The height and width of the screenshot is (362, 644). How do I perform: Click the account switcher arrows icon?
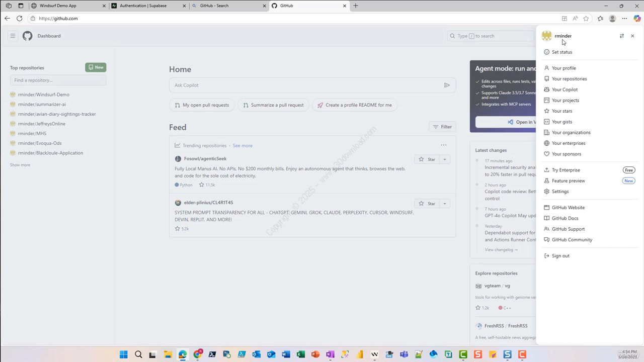point(621,36)
